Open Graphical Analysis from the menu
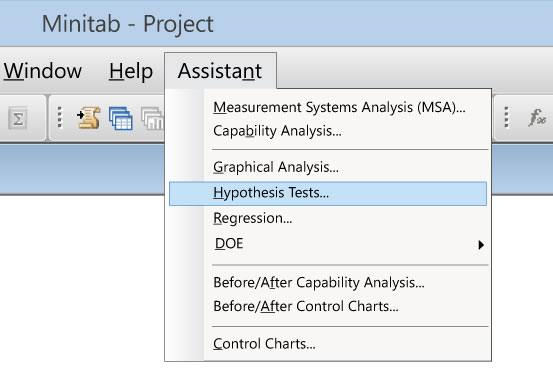 [276, 167]
